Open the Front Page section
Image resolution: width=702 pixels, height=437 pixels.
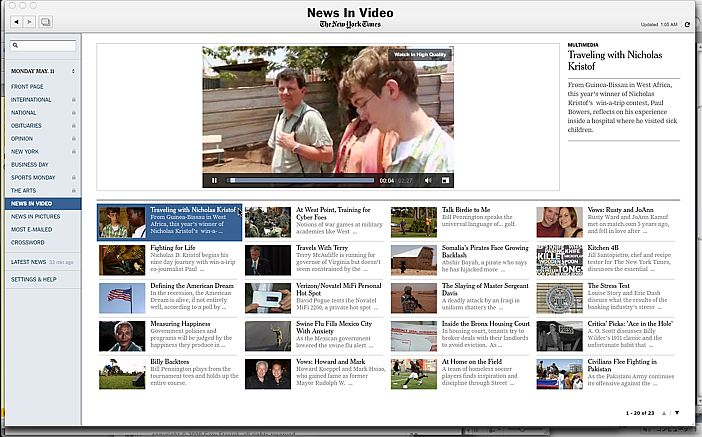27,87
